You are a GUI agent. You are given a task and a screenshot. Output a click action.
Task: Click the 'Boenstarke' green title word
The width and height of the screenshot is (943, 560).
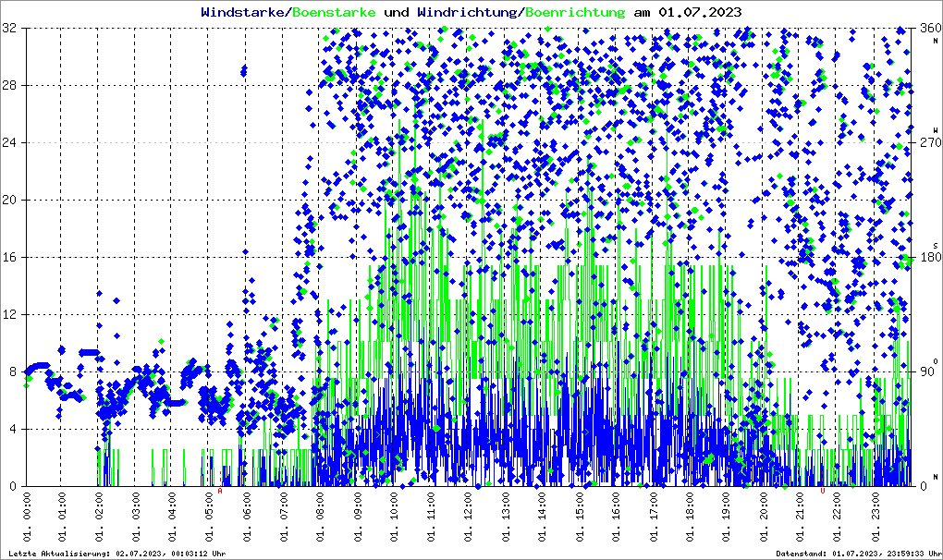click(x=335, y=12)
